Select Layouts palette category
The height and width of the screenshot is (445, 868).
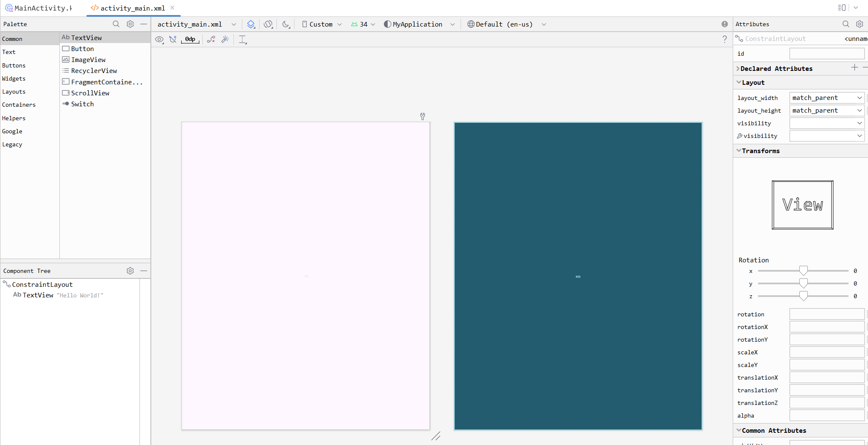coord(29,92)
